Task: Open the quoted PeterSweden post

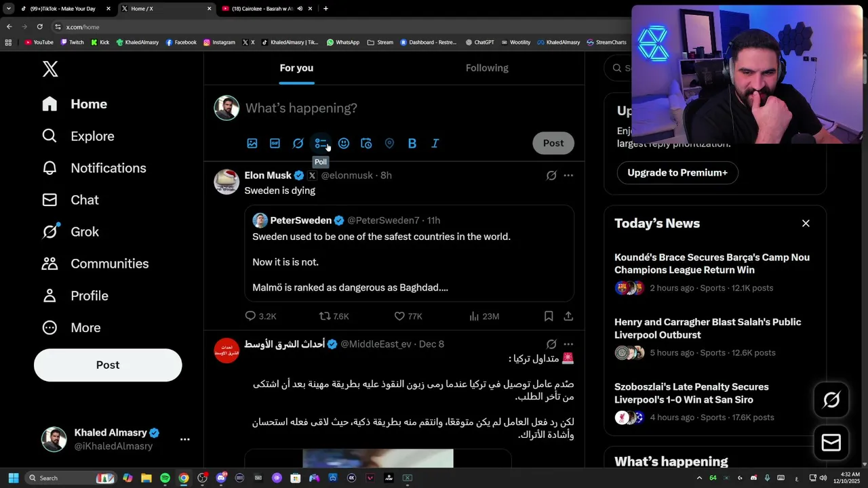Action: (409, 253)
